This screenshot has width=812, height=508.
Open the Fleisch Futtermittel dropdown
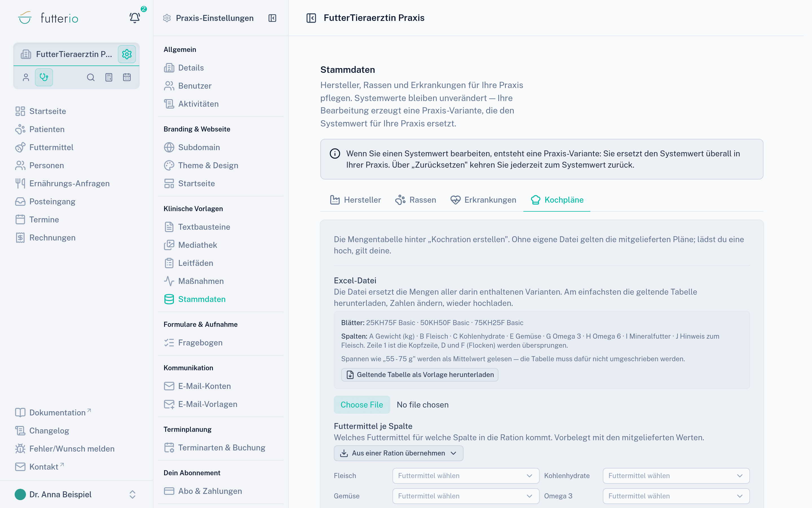[466, 476]
